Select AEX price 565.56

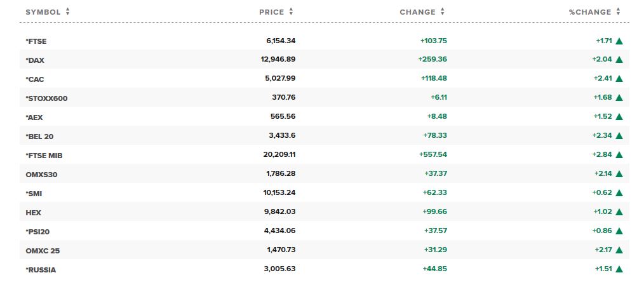pos(283,116)
